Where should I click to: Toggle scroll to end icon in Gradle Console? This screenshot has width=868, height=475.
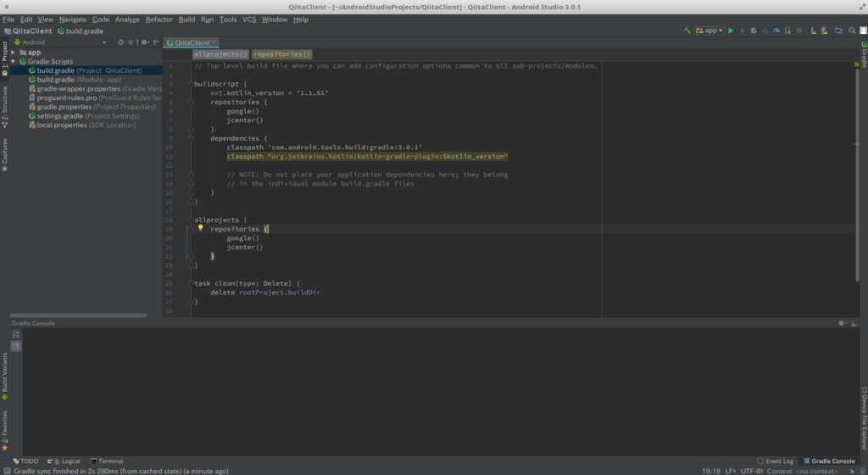tap(16, 346)
